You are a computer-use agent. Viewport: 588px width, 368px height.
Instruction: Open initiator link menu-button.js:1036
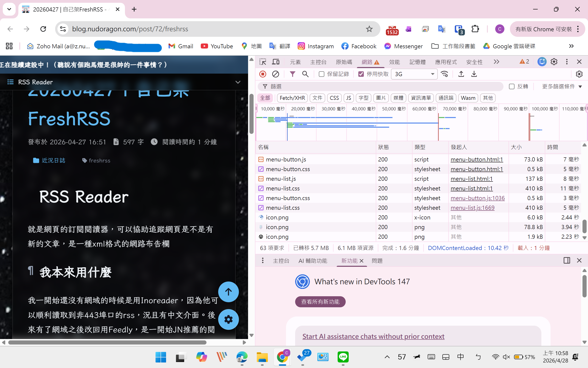(478, 198)
